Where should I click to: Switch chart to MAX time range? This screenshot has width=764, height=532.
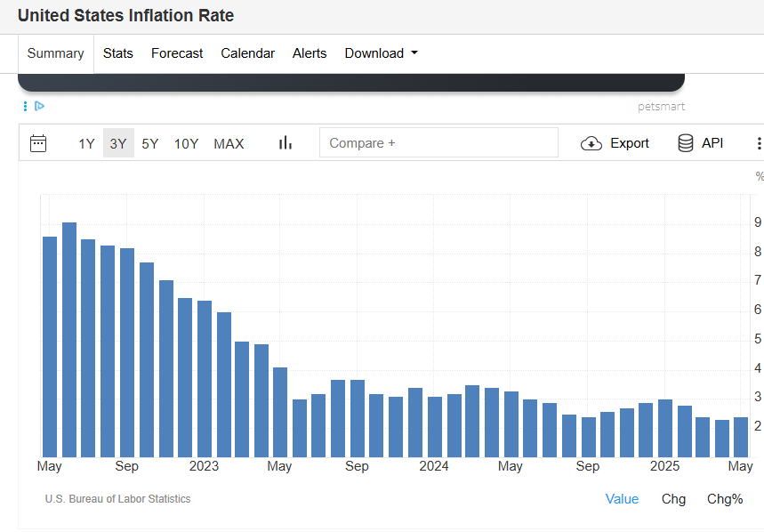(229, 143)
